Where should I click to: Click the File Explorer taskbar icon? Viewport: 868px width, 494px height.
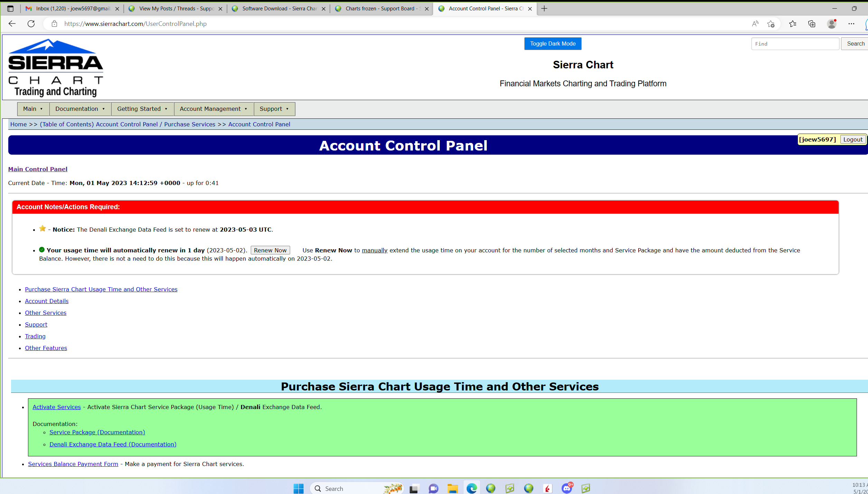point(452,488)
